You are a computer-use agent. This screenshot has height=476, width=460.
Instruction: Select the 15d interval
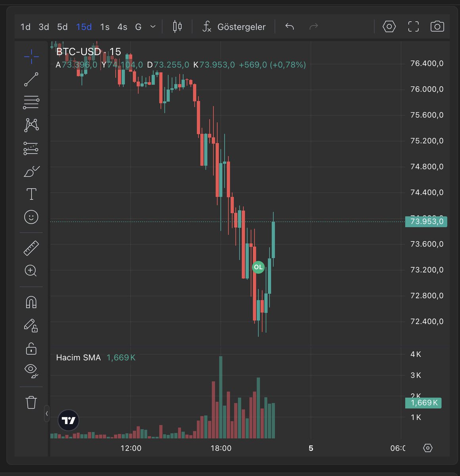[84, 27]
